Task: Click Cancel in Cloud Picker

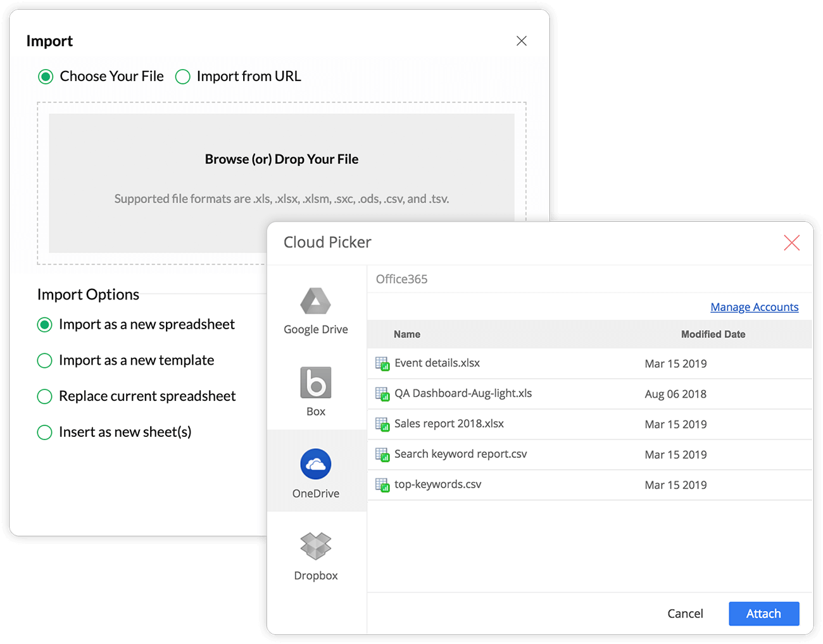Action: click(x=685, y=614)
